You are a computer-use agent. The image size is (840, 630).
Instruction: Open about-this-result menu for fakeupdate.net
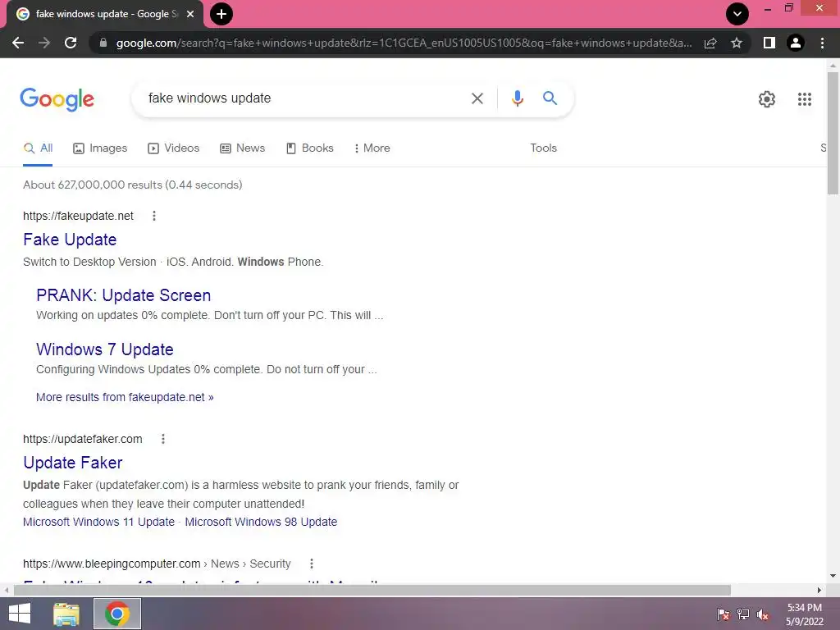point(153,216)
